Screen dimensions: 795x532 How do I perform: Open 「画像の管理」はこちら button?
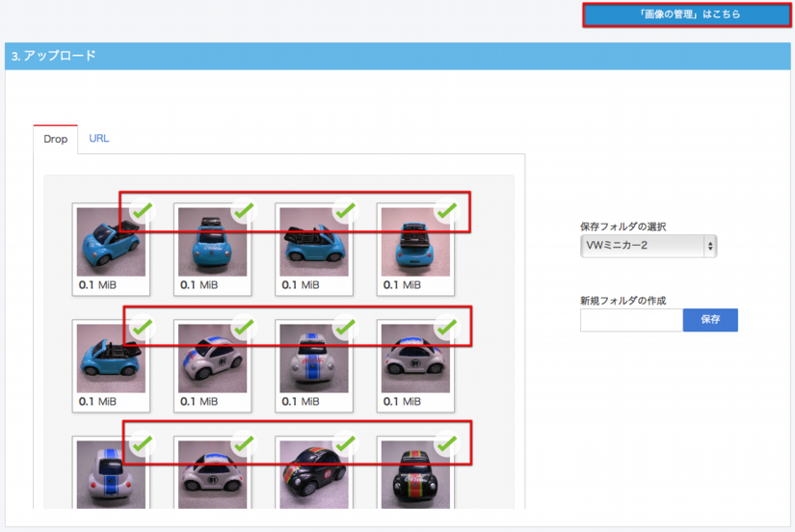point(689,14)
